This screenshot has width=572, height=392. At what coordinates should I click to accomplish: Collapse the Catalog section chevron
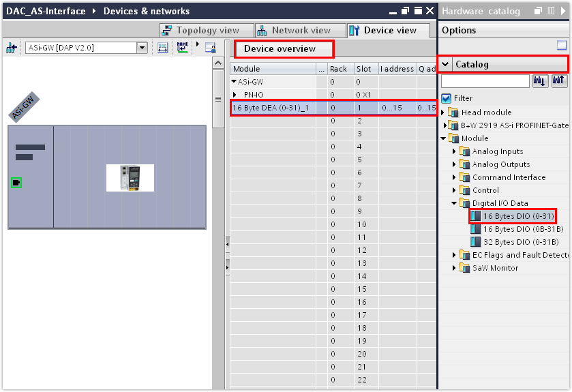(x=445, y=64)
